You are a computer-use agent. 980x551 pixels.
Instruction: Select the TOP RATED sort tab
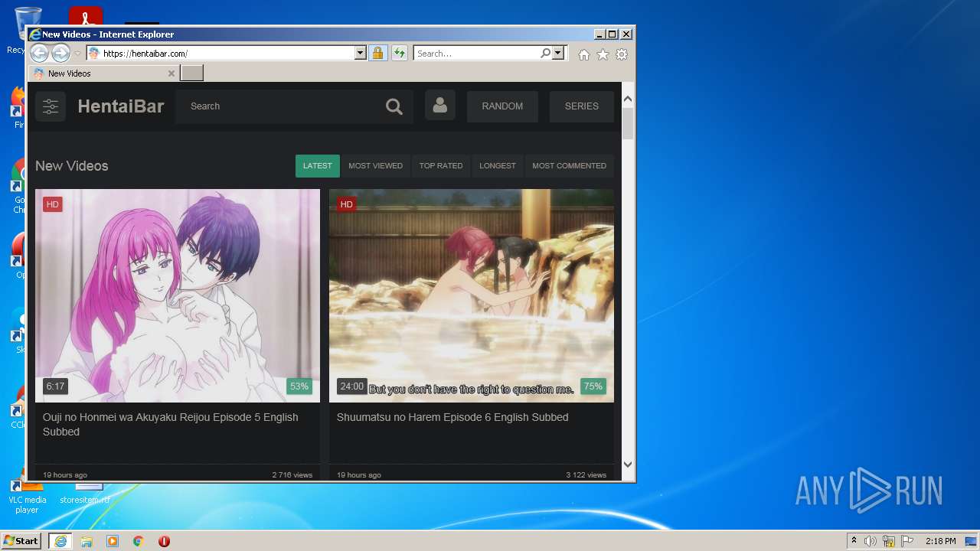pos(441,166)
